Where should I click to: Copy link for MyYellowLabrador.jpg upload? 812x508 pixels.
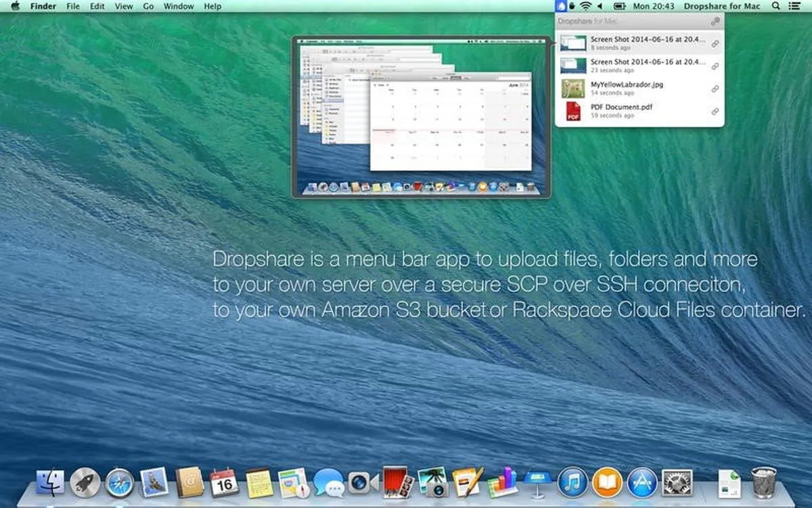[x=715, y=89]
